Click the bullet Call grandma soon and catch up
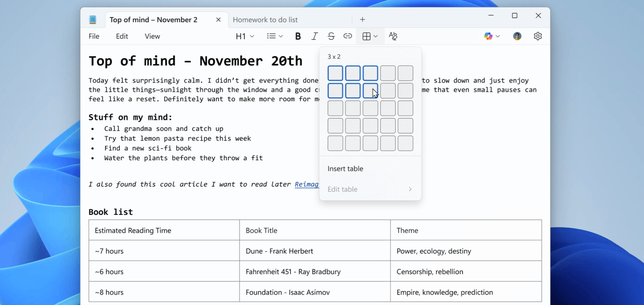Image resolution: width=644 pixels, height=305 pixels. [164, 129]
